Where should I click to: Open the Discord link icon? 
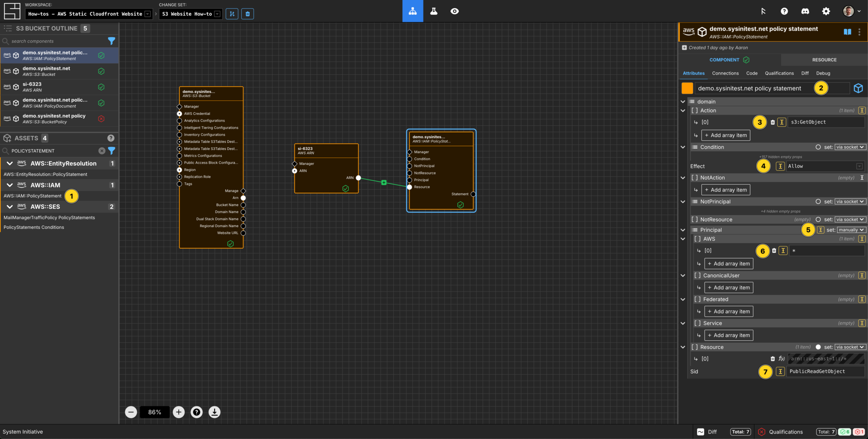805,11
